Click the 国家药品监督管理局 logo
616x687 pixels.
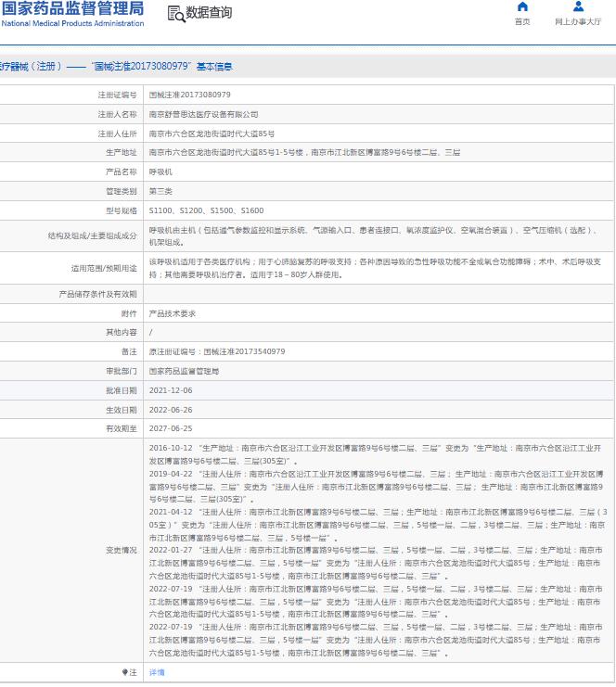[72, 14]
